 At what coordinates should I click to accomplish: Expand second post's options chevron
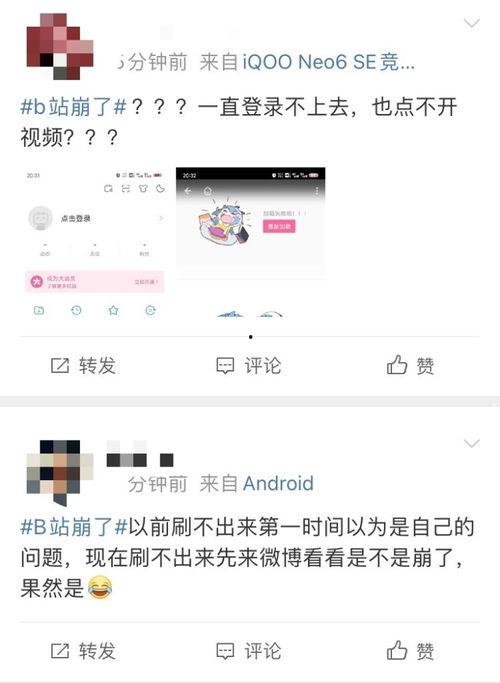[x=472, y=443]
